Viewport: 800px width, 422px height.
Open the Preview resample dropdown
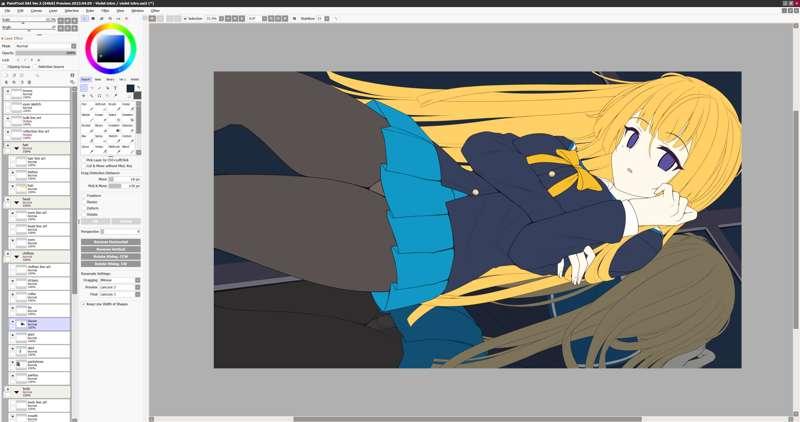[119, 287]
